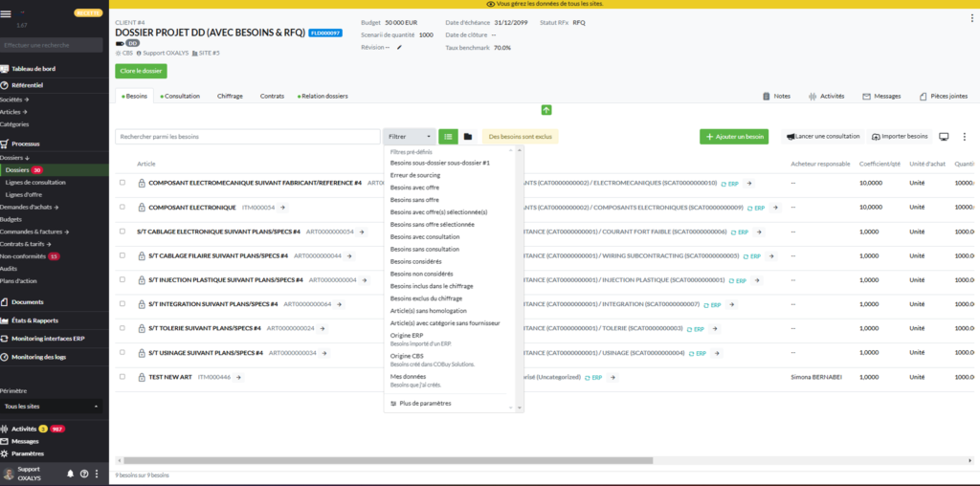980x486 pixels.
Task: Open the three-dot menu next to the monitor icon
Action: coord(964,137)
